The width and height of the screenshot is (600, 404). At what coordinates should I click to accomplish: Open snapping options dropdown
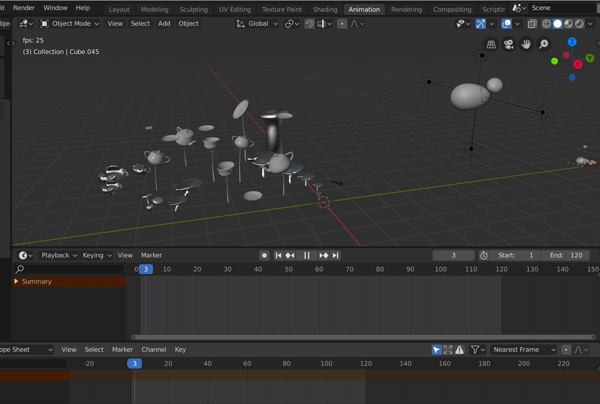[325, 24]
